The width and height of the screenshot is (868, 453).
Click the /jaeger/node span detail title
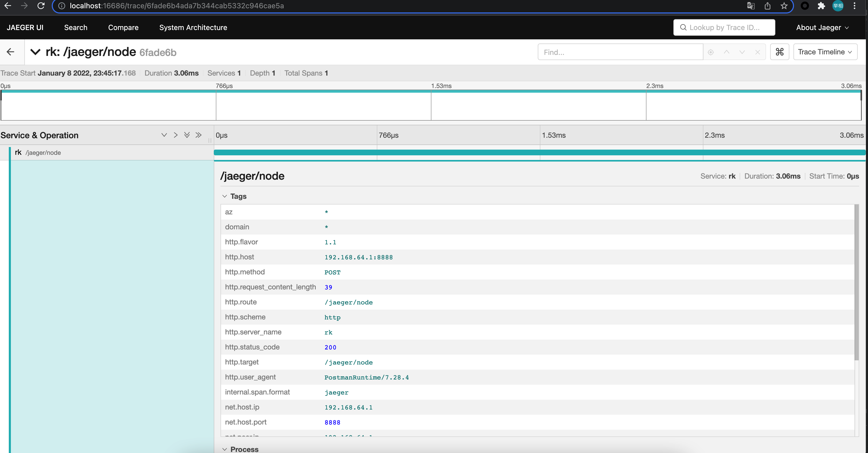click(252, 176)
